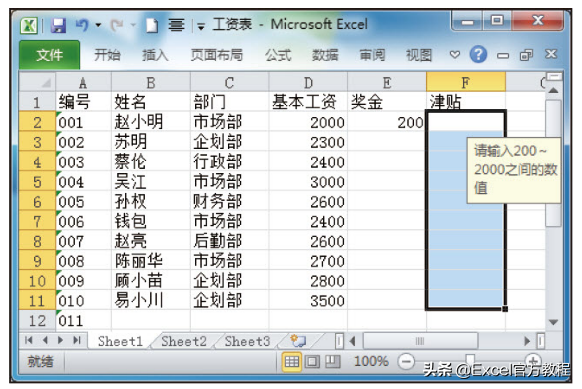Image resolution: width=582 pixels, height=389 pixels.
Task: Click the bonus value 200 cell
Action: pos(387,122)
